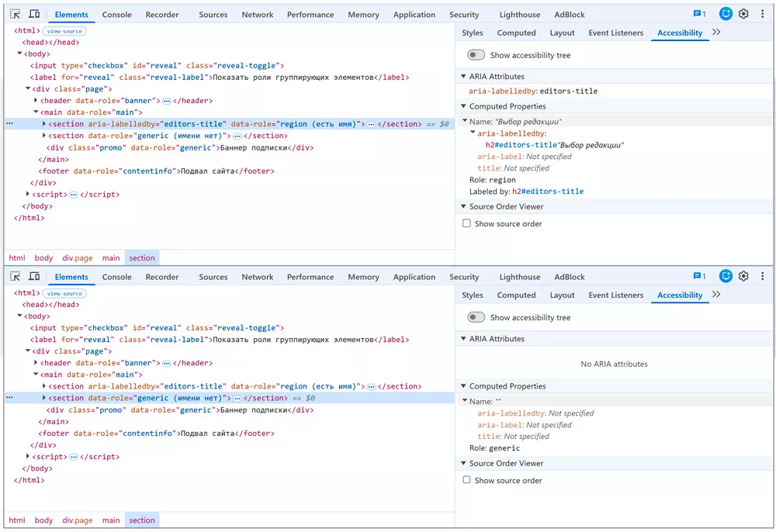Open kebab menu in top DevTools panel
776x532 pixels.
pyautogui.click(x=762, y=14)
